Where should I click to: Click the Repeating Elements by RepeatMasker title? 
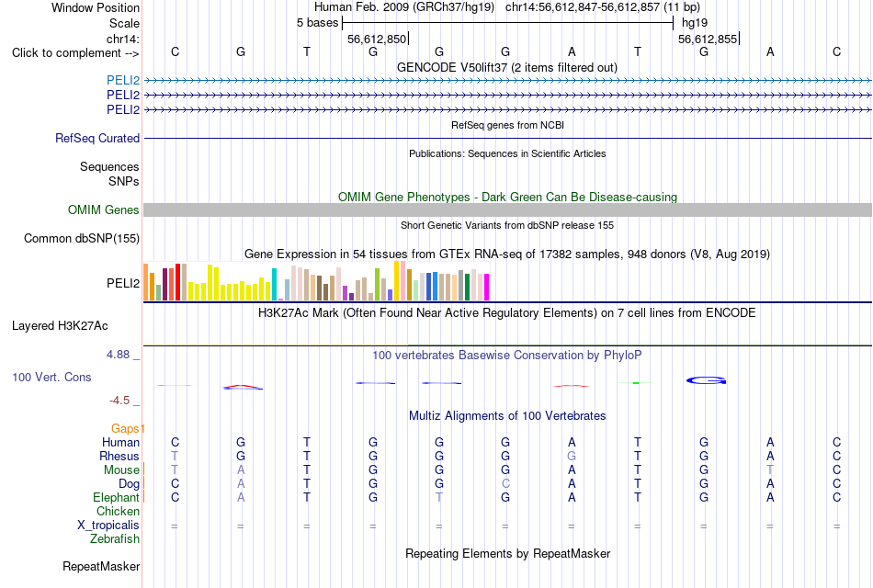(x=507, y=554)
